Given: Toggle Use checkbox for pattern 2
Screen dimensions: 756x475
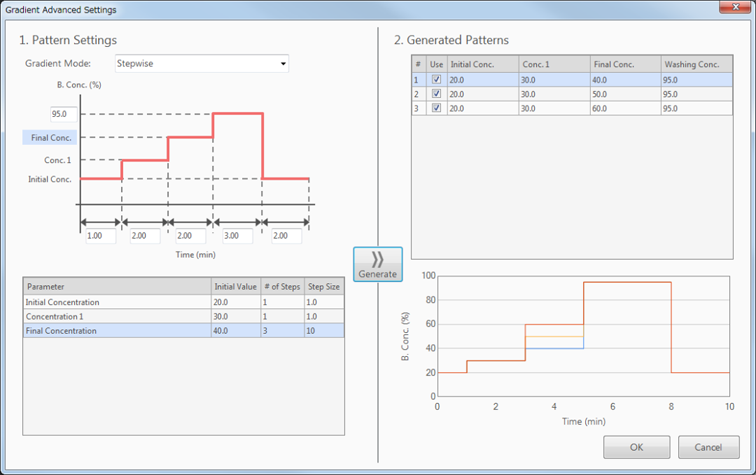Looking at the screenshot, I should [436, 93].
